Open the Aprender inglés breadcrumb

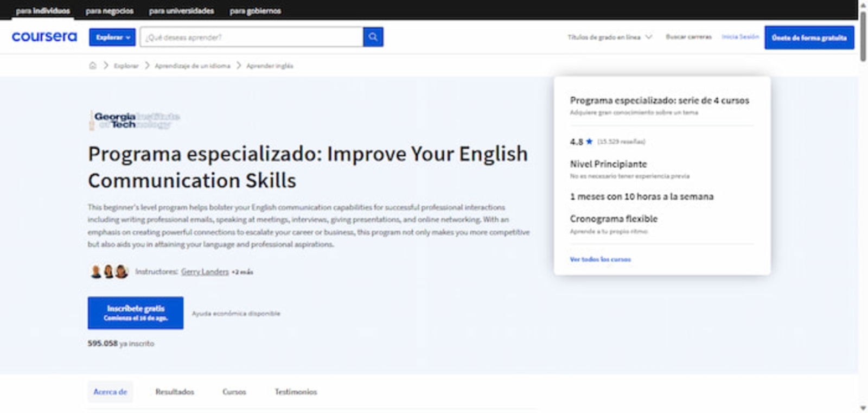270,66
